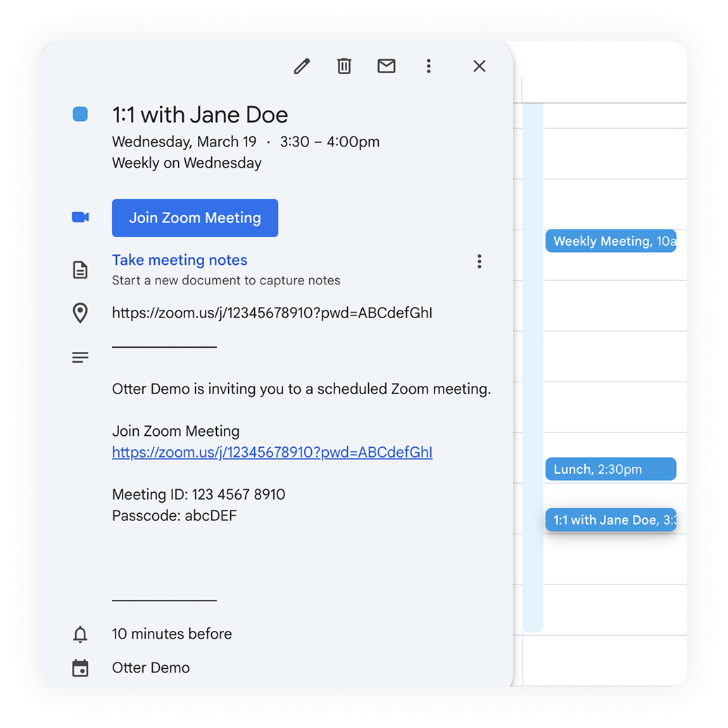Select the location Zoom URL text
Viewport: 728px width, 728px height.
click(x=272, y=313)
